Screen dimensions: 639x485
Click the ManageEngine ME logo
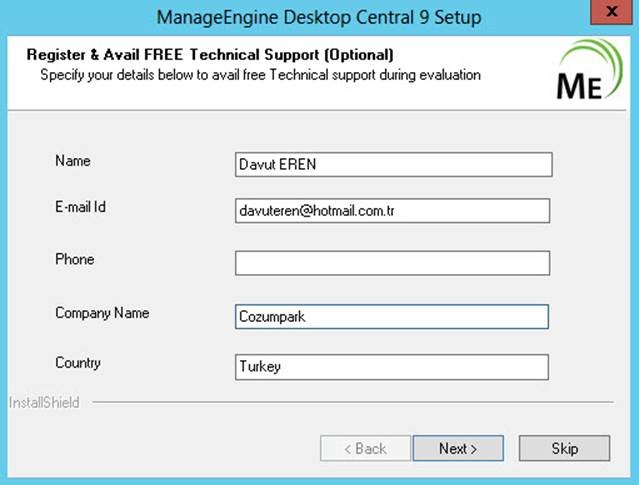pos(589,70)
